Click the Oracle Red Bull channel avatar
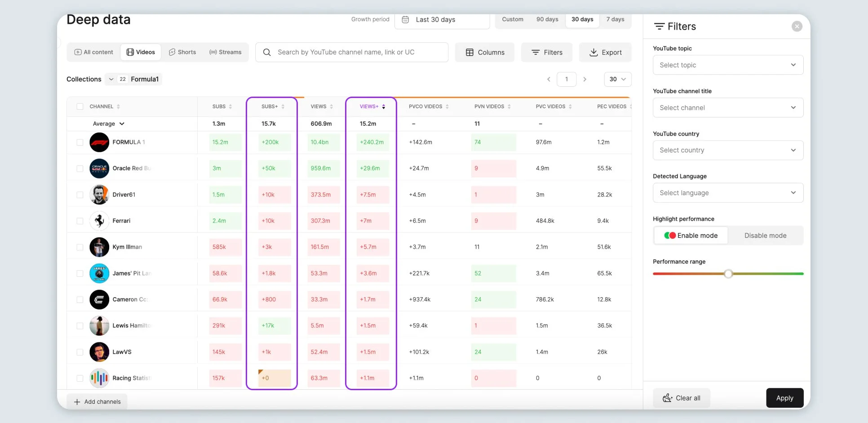Image resolution: width=868 pixels, height=423 pixels. click(x=99, y=168)
